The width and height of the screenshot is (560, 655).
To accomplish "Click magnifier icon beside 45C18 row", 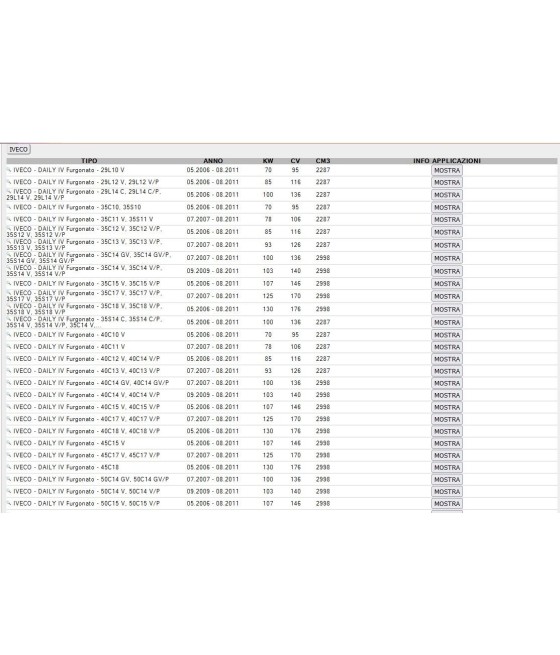I will pyautogui.click(x=9, y=467).
